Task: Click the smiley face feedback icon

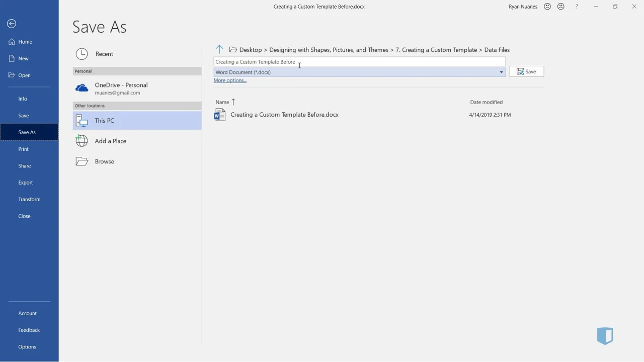Action: click(x=547, y=7)
